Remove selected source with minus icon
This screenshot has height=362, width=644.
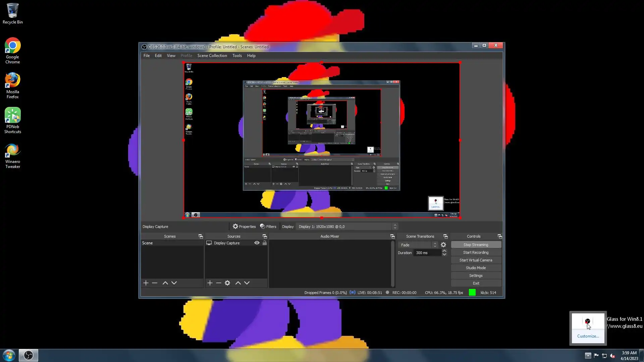tap(219, 283)
